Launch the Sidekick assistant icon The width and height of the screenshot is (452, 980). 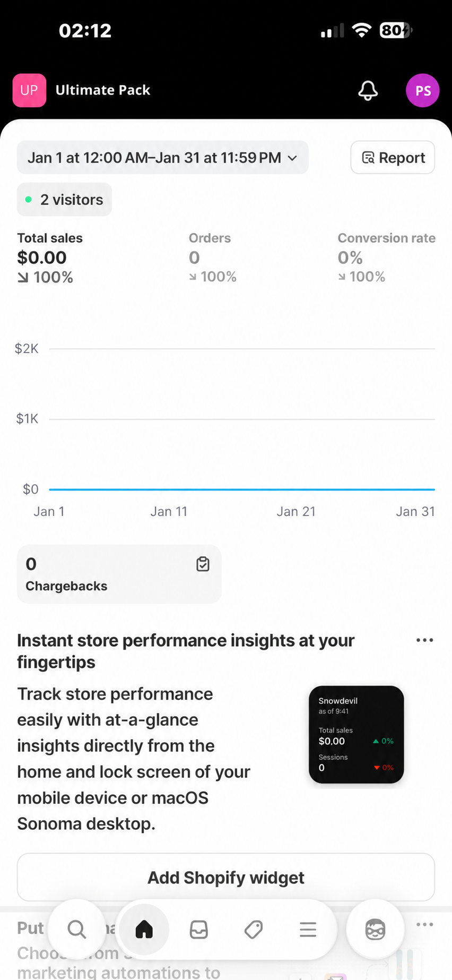(x=375, y=930)
